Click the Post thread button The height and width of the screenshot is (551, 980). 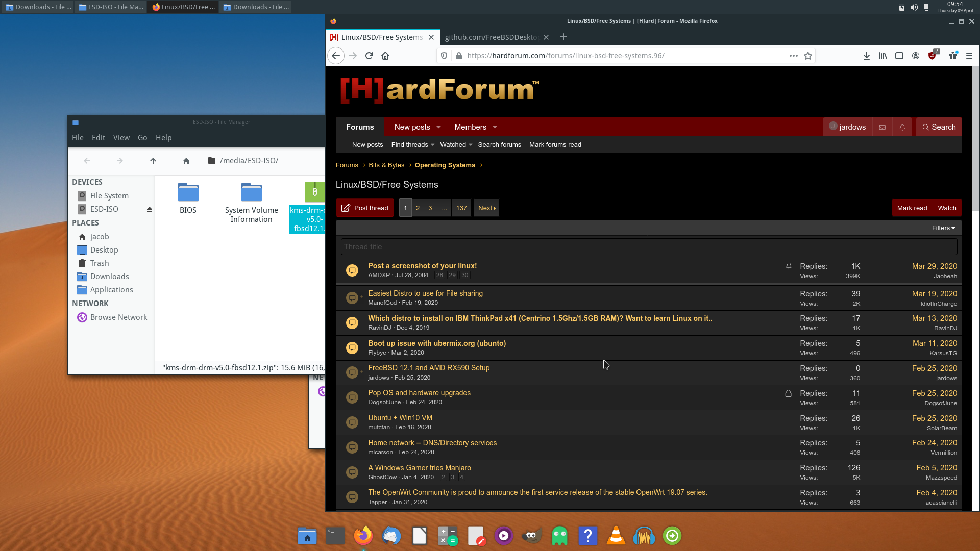[x=365, y=208]
